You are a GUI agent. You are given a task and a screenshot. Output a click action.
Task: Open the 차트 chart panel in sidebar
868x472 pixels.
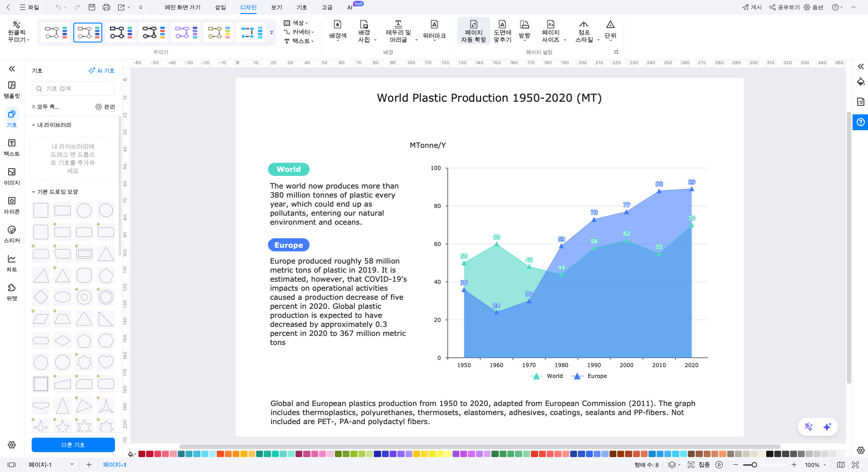[12, 263]
